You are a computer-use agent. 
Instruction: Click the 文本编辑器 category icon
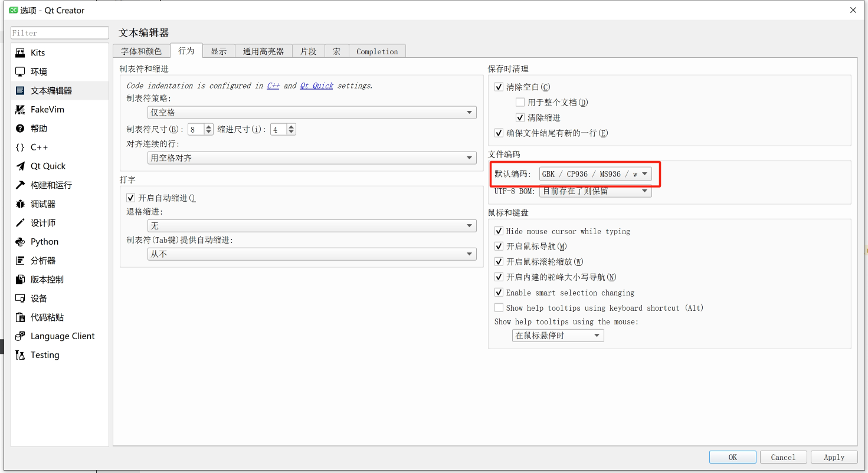point(20,90)
